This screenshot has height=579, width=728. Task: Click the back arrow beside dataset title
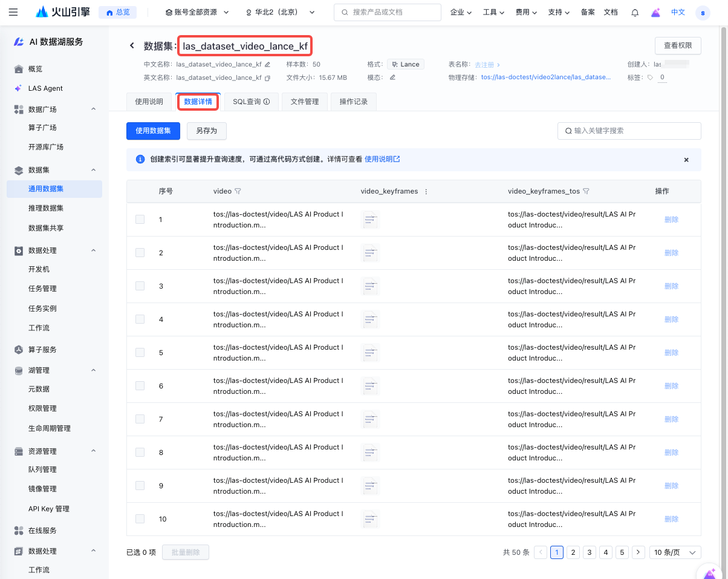132,46
